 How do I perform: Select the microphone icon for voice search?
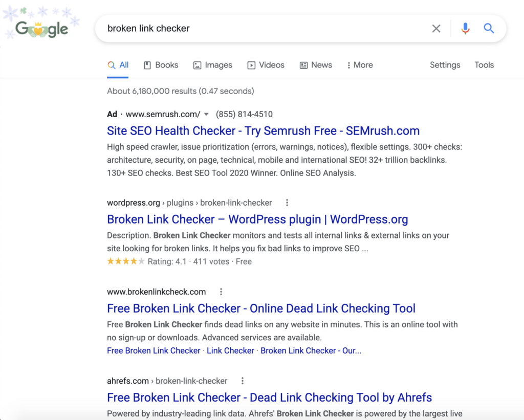coord(465,29)
